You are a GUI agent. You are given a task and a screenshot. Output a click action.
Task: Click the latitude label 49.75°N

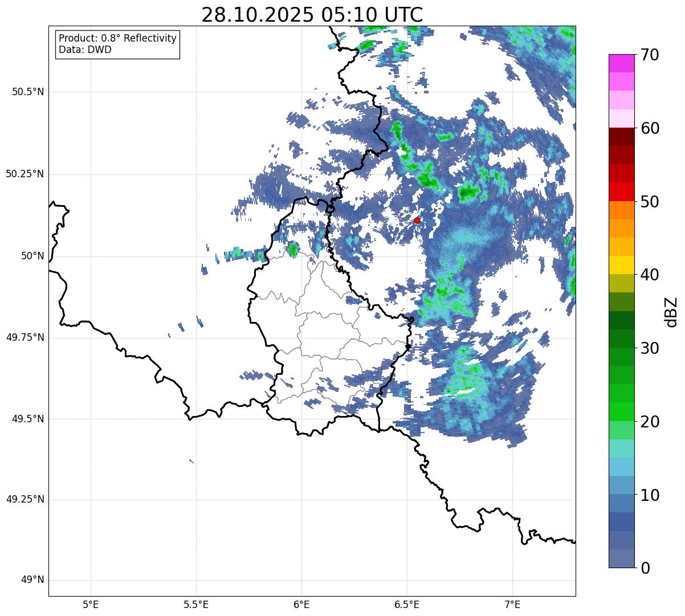click(x=25, y=337)
